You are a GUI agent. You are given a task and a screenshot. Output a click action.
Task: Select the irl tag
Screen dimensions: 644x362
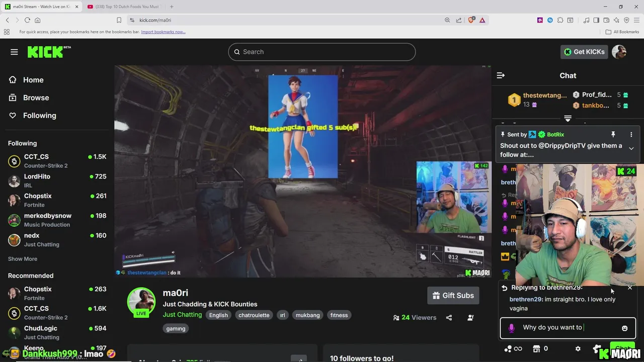click(x=283, y=315)
